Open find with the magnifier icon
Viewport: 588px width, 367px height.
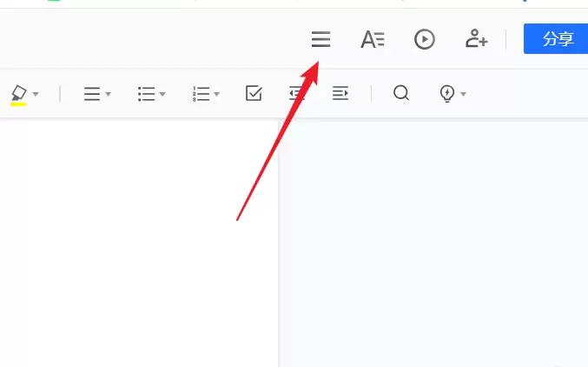(401, 93)
